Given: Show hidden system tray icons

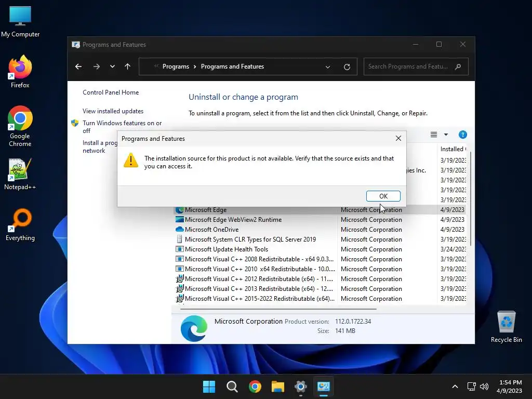Looking at the screenshot, I should (x=455, y=387).
